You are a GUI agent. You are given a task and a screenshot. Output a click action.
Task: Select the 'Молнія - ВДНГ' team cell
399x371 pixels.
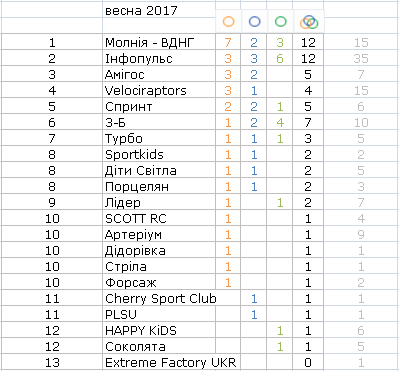click(x=159, y=42)
